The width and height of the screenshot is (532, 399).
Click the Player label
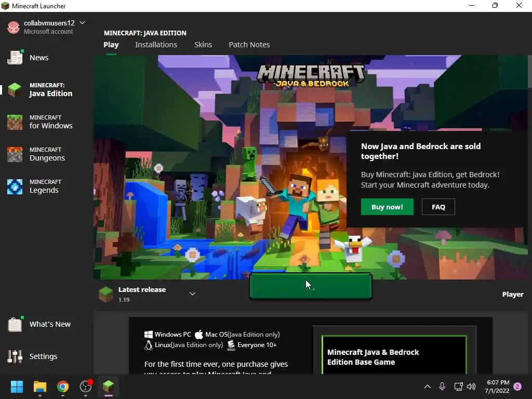coord(513,294)
